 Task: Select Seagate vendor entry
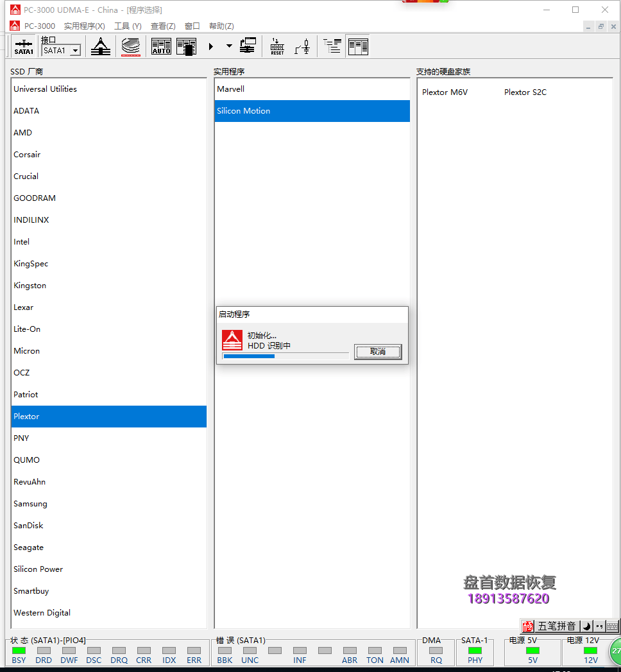[109, 547]
